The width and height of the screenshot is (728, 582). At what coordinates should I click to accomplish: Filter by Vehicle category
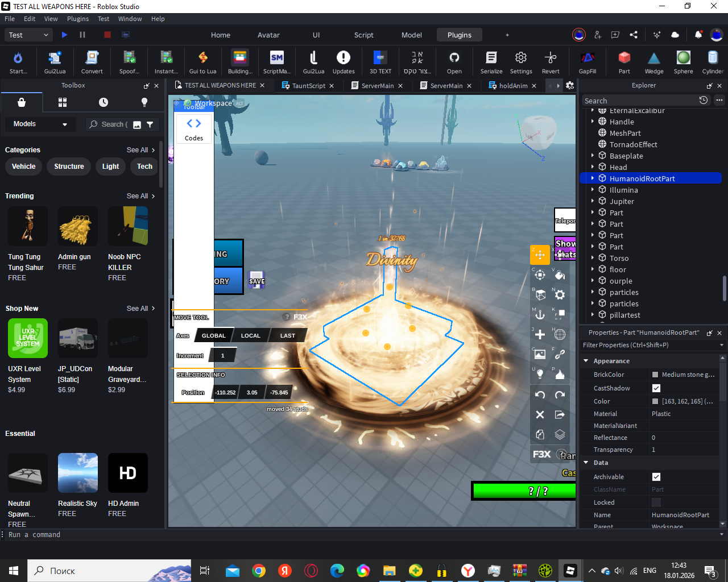click(x=24, y=167)
